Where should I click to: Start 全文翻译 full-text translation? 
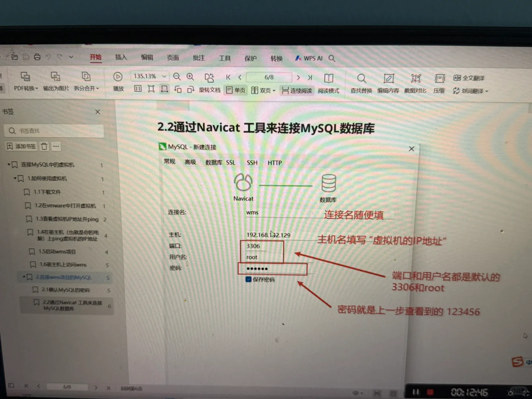pyautogui.click(x=470, y=78)
